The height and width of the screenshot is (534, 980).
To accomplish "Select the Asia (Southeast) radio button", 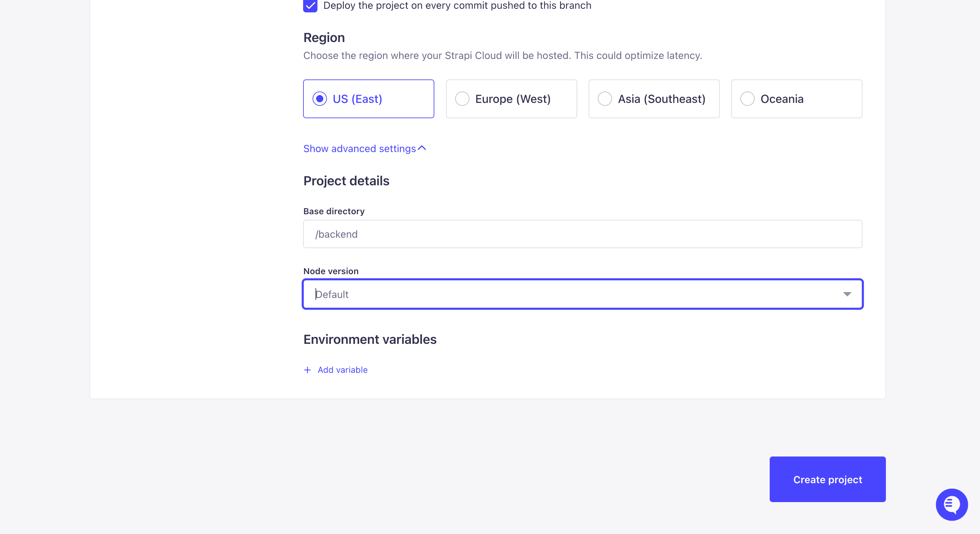I will coord(605,99).
